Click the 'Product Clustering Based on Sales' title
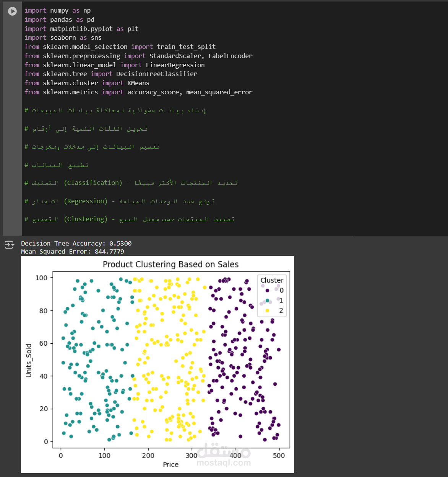This screenshot has width=448, height=477. [x=170, y=264]
